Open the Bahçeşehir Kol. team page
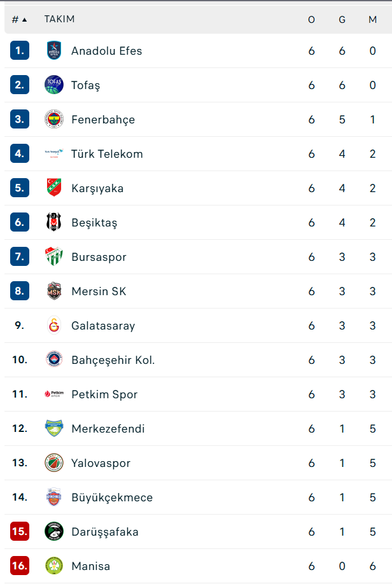This screenshot has width=392, height=584. point(113,360)
